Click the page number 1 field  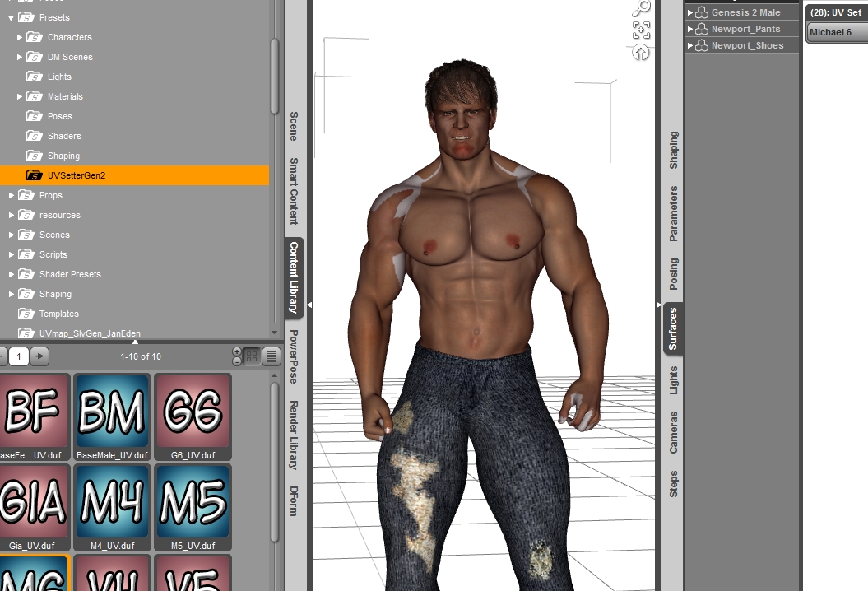[19, 356]
